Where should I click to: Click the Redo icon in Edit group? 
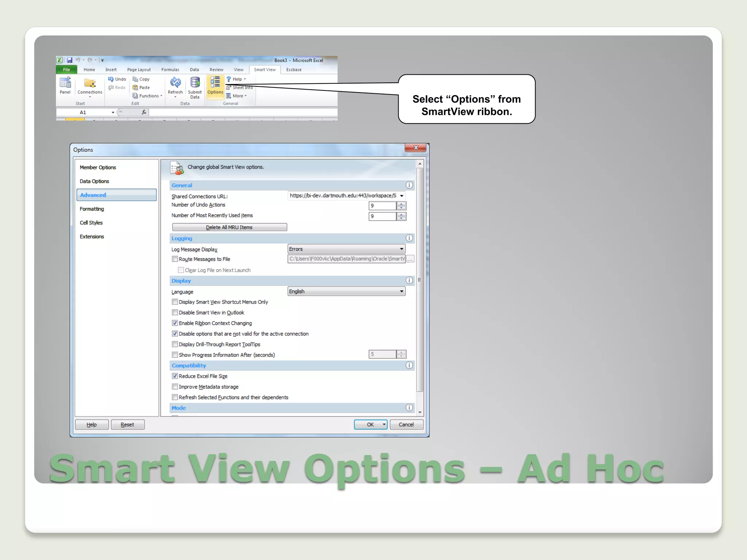pyautogui.click(x=111, y=87)
